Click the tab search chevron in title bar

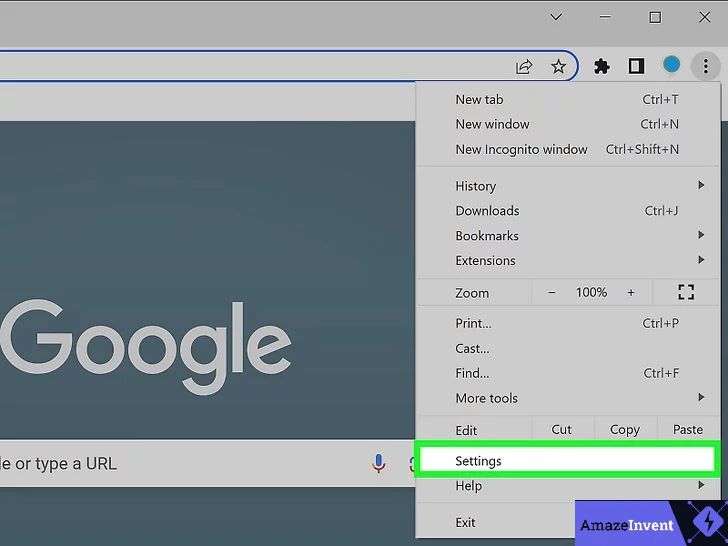tap(556, 17)
